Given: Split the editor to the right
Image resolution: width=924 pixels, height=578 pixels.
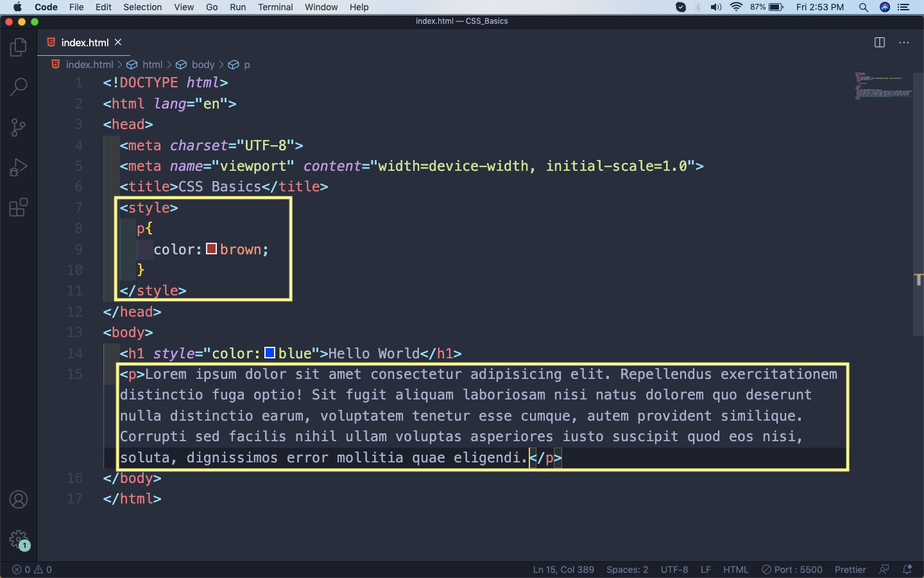Looking at the screenshot, I should tap(880, 42).
